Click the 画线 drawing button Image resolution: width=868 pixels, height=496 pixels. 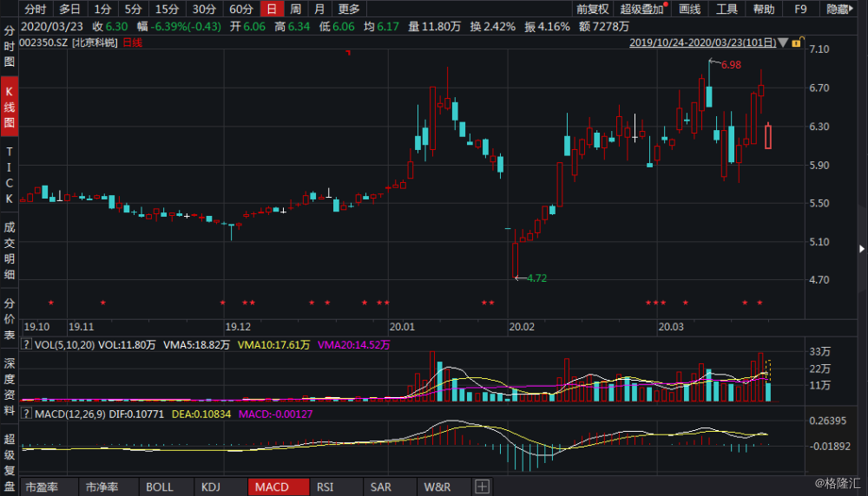point(689,10)
